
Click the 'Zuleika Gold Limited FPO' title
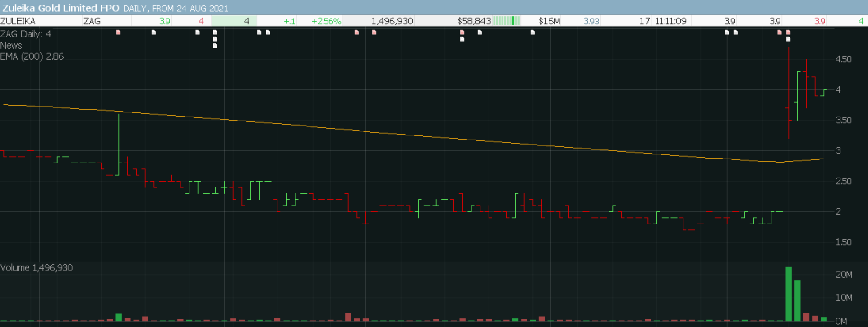coord(61,8)
